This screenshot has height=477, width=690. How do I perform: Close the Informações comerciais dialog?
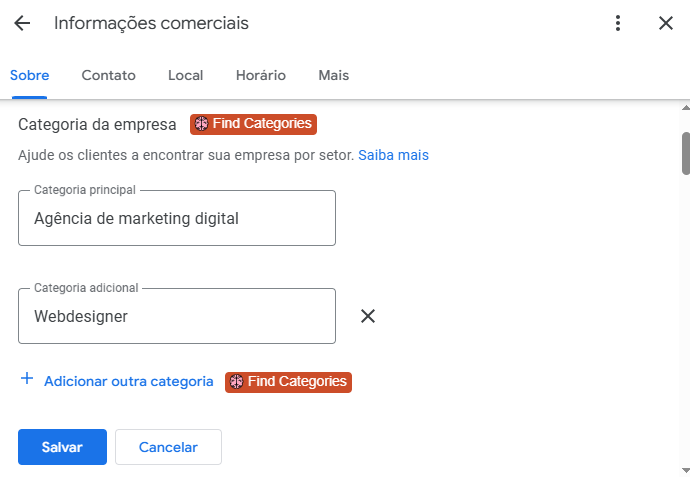pyautogui.click(x=666, y=23)
